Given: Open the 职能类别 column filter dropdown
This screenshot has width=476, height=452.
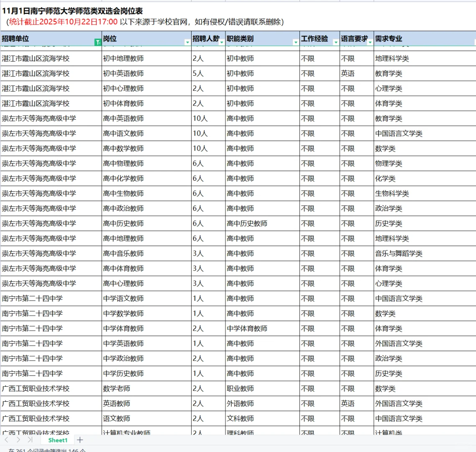Looking at the screenshot, I should pyautogui.click(x=296, y=42).
